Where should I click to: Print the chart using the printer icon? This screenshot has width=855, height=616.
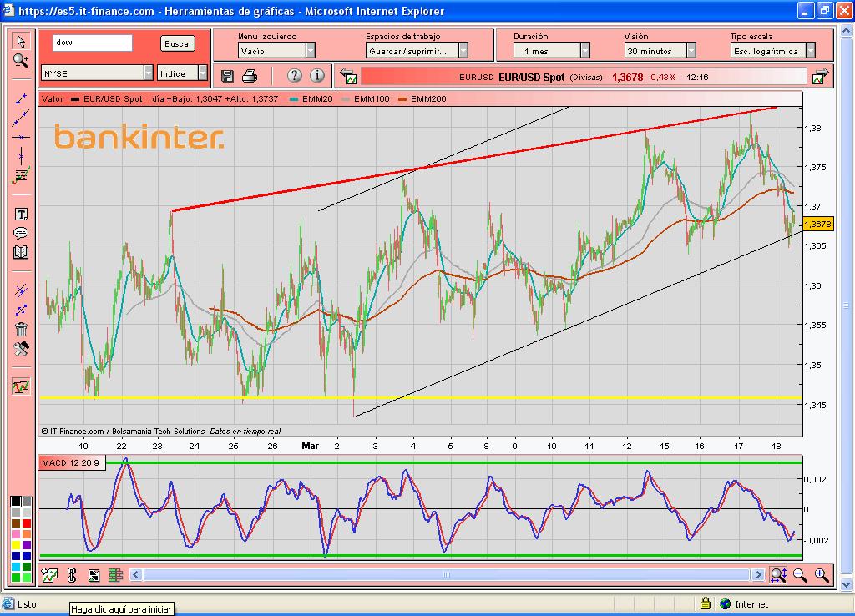[x=249, y=76]
